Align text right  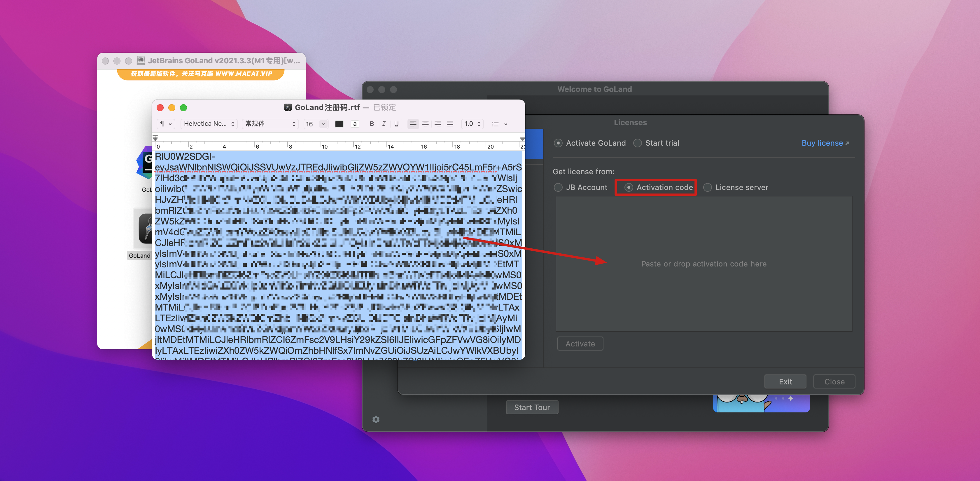pyautogui.click(x=437, y=124)
